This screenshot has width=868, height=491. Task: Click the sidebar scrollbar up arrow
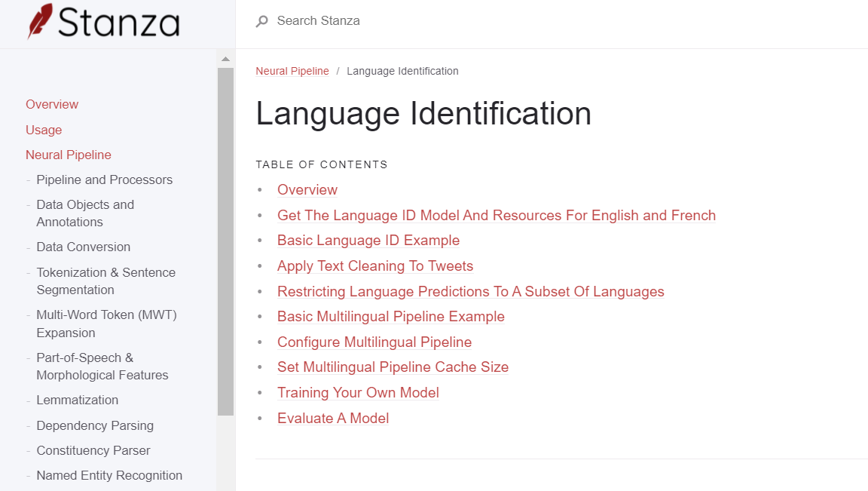225,57
